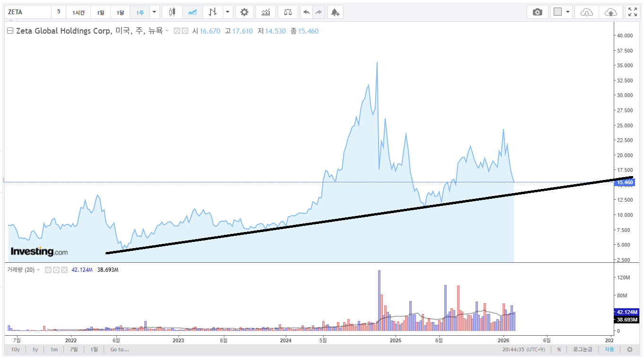Screen dimensions: 644x357
Task: Click the 저 14.530 low value
Action: (272, 31)
